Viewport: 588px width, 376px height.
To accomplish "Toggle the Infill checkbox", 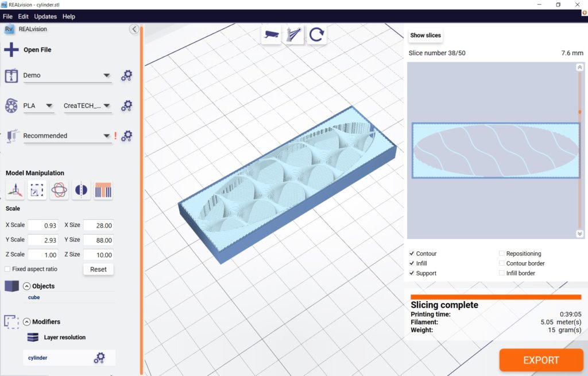I will (x=412, y=263).
